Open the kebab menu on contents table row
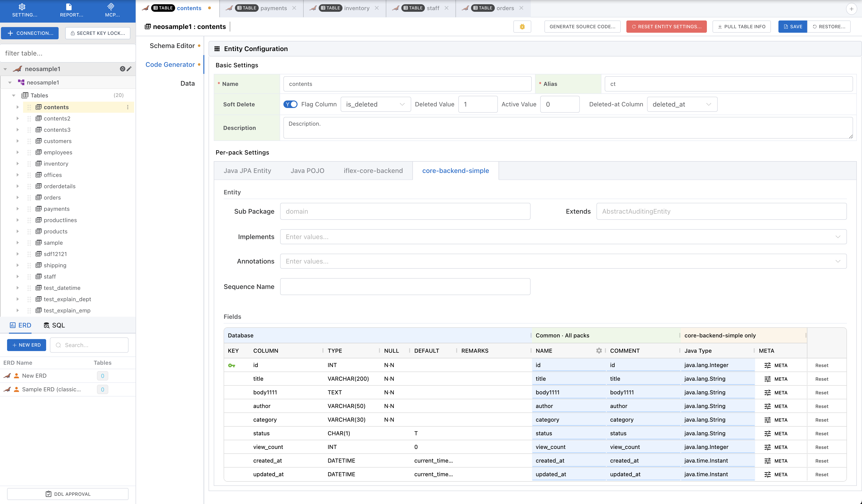 click(x=128, y=107)
